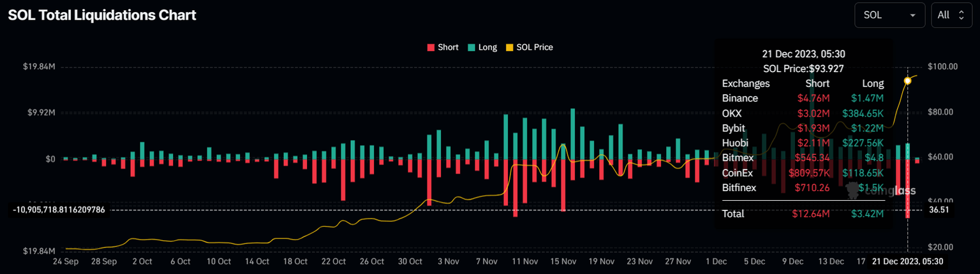The width and height of the screenshot is (980, 274).
Task: Click the 27 Nov axis label
Action: [678, 261]
